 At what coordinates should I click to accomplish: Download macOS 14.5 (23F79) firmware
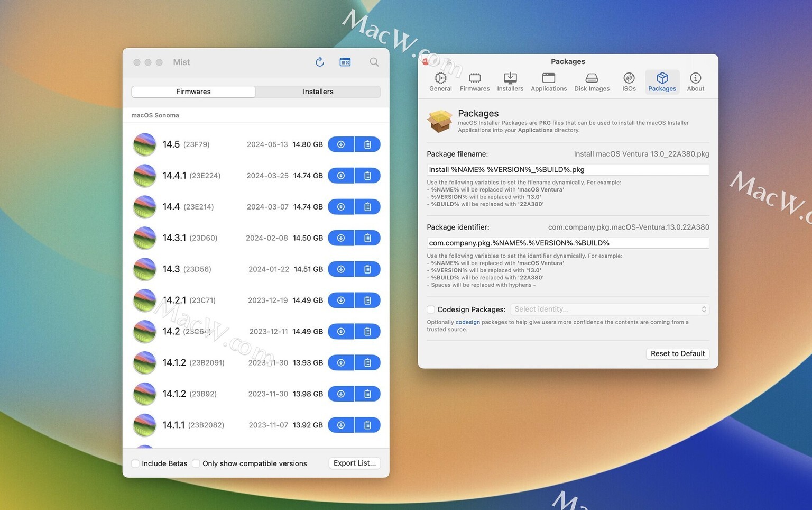[x=341, y=144]
